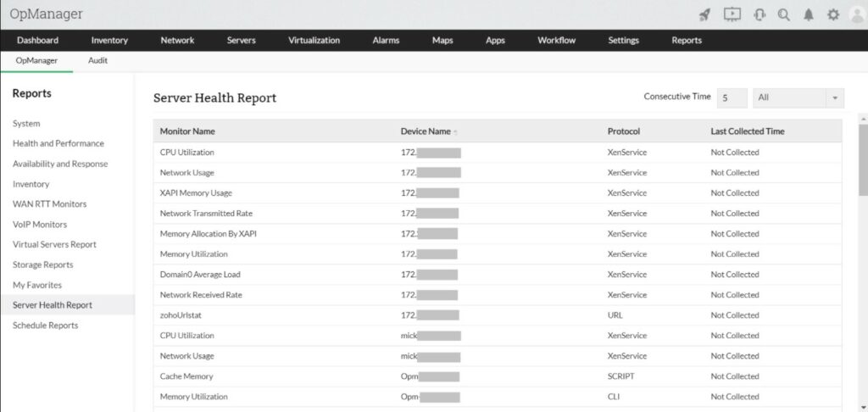Click the vertical scrollbar of the table

pyautogui.click(x=863, y=159)
